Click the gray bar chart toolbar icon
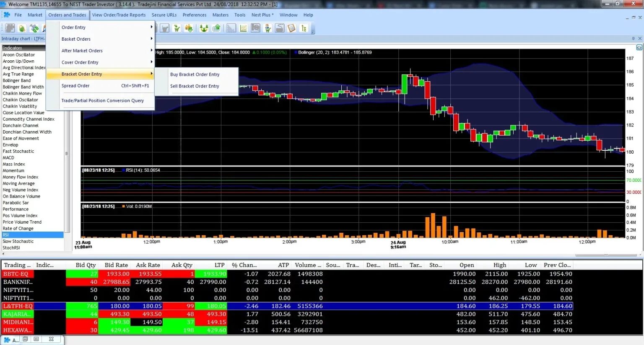The width and height of the screenshot is (644, 345). coord(231,28)
